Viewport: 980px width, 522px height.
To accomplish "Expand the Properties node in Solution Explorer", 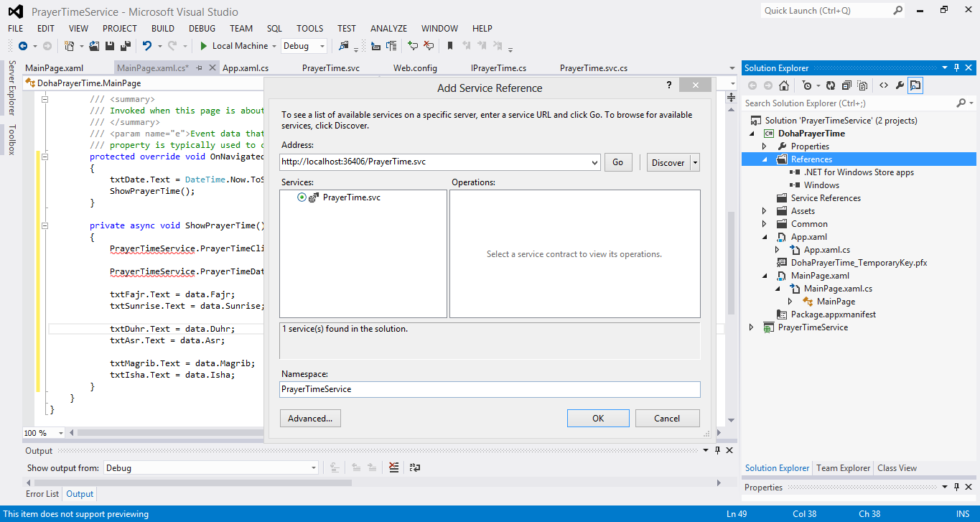I will point(765,146).
